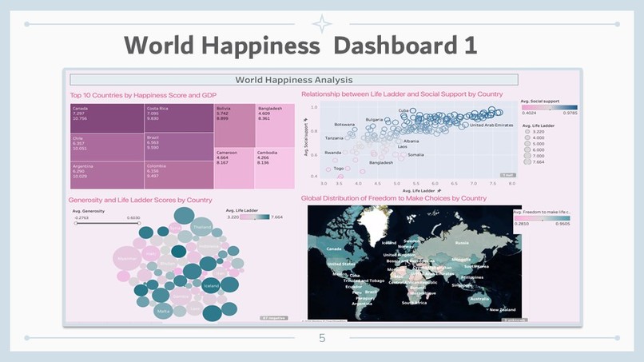Select the 3.220 circle in Life Ladder size legend
The height and width of the screenshot is (362, 644).
[527, 132]
